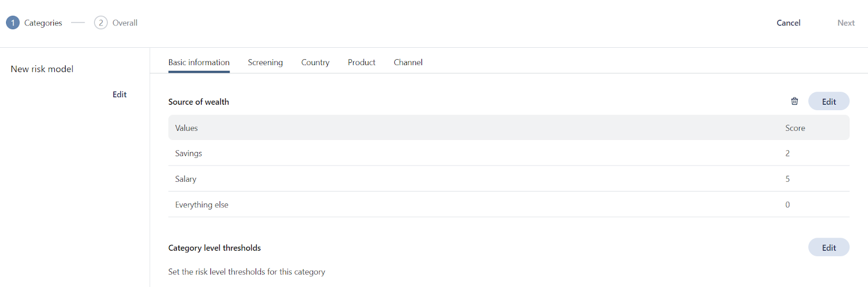The height and width of the screenshot is (287, 868).
Task: Click the Values column header
Action: tap(186, 128)
